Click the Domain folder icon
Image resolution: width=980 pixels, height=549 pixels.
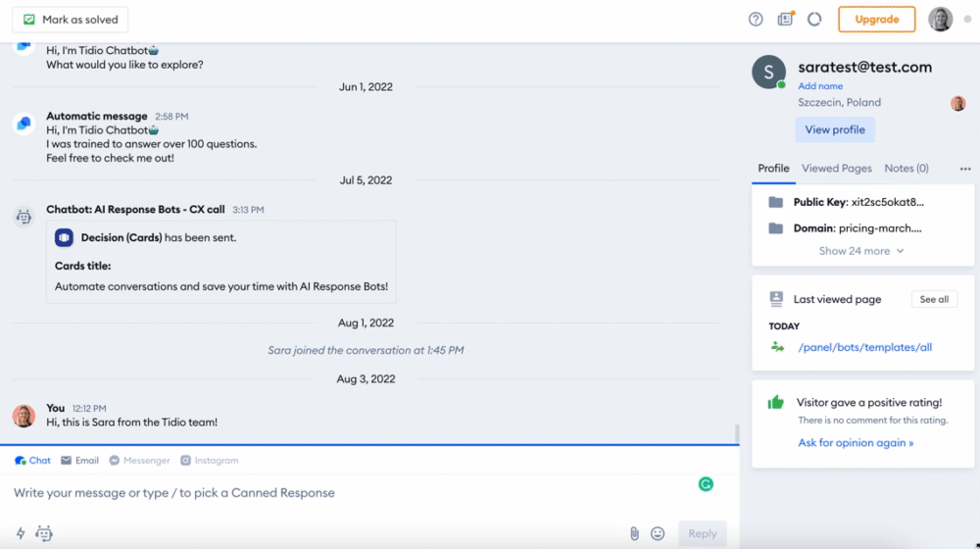(x=775, y=228)
